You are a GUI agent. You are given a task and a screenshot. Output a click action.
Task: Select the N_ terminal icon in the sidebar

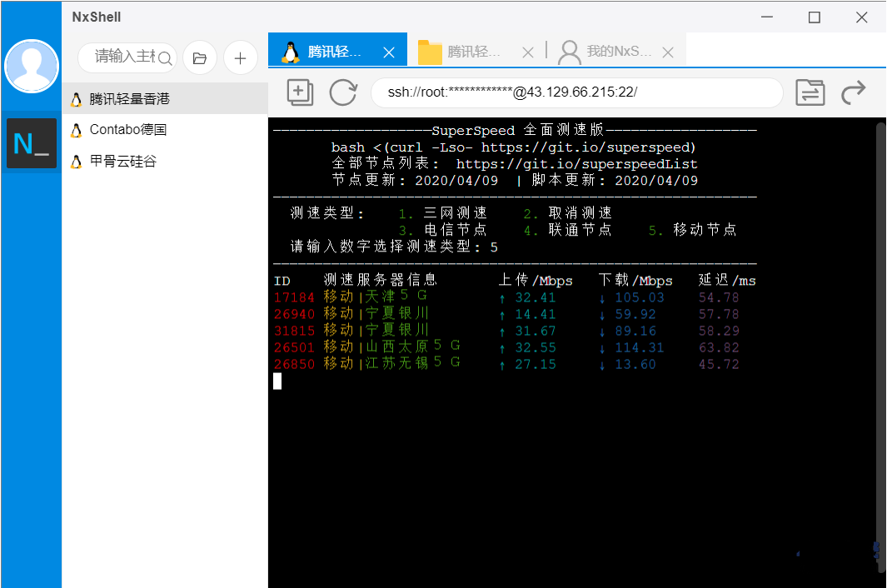(x=31, y=143)
